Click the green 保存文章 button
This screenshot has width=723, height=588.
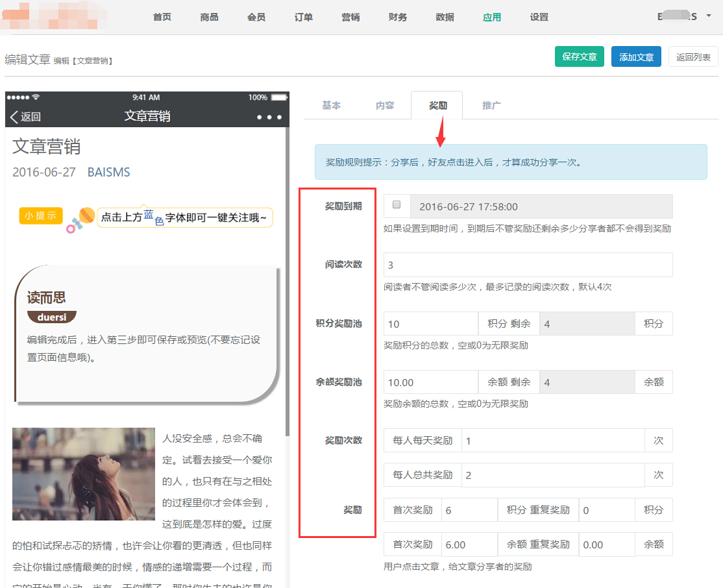(580, 57)
